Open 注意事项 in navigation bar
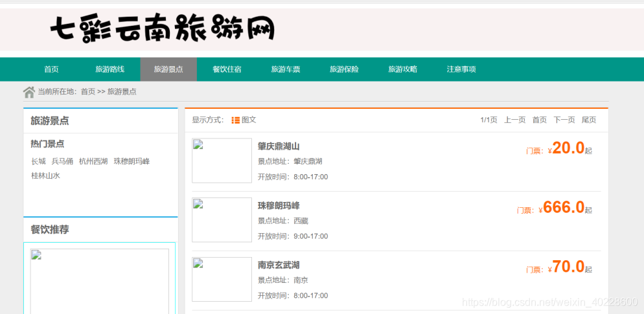 pyautogui.click(x=461, y=69)
